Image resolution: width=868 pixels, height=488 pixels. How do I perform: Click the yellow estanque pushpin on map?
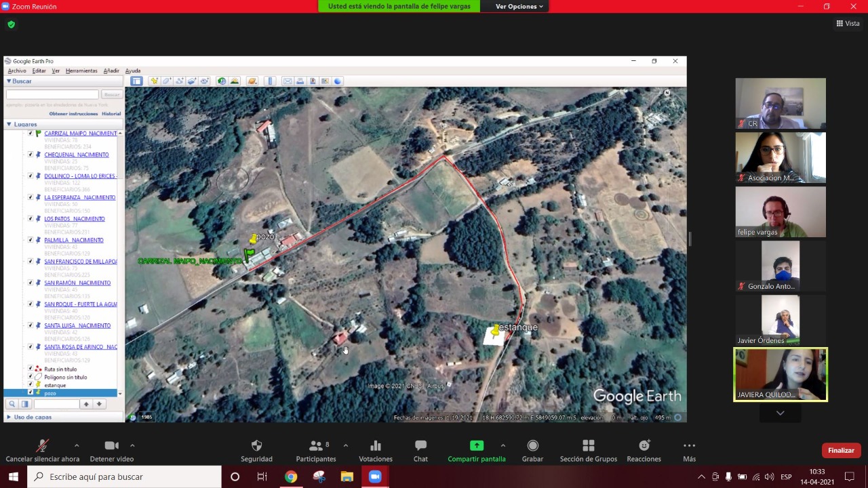[x=496, y=330]
